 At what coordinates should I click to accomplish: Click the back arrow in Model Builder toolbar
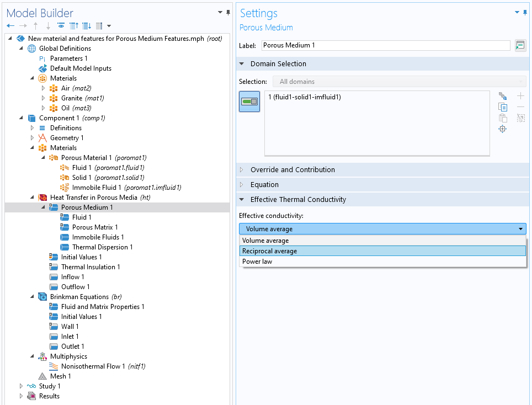[x=10, y=26]
